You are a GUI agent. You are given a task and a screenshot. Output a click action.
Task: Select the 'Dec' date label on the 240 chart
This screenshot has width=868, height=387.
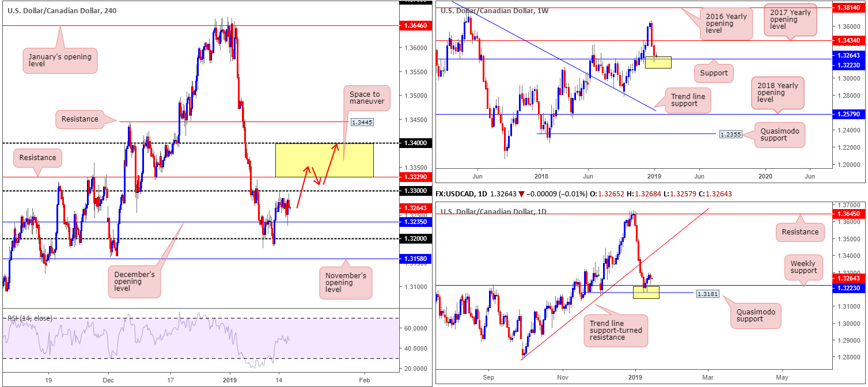[x=108, y=381]
